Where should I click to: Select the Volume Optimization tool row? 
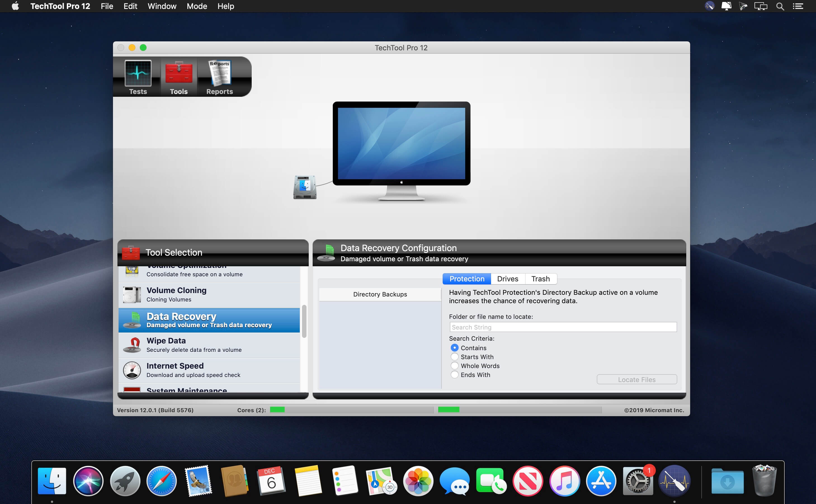point(209,274)
